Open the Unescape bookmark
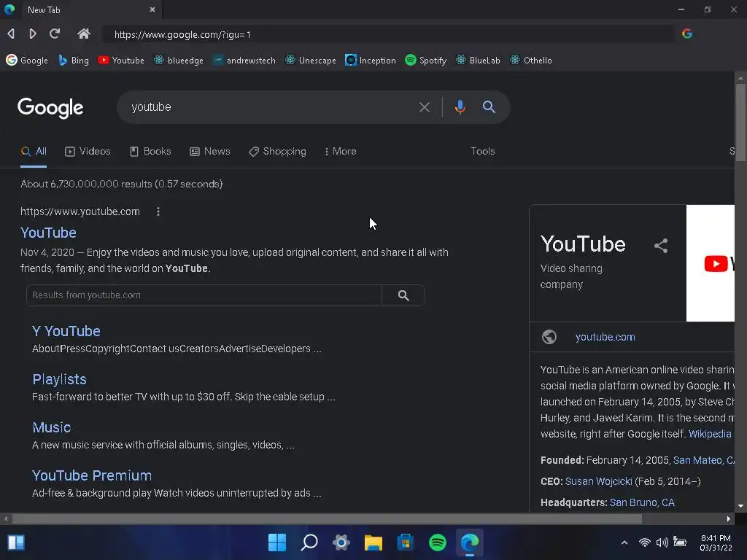This screenshot has width=747, height=560. click(310, 61)
